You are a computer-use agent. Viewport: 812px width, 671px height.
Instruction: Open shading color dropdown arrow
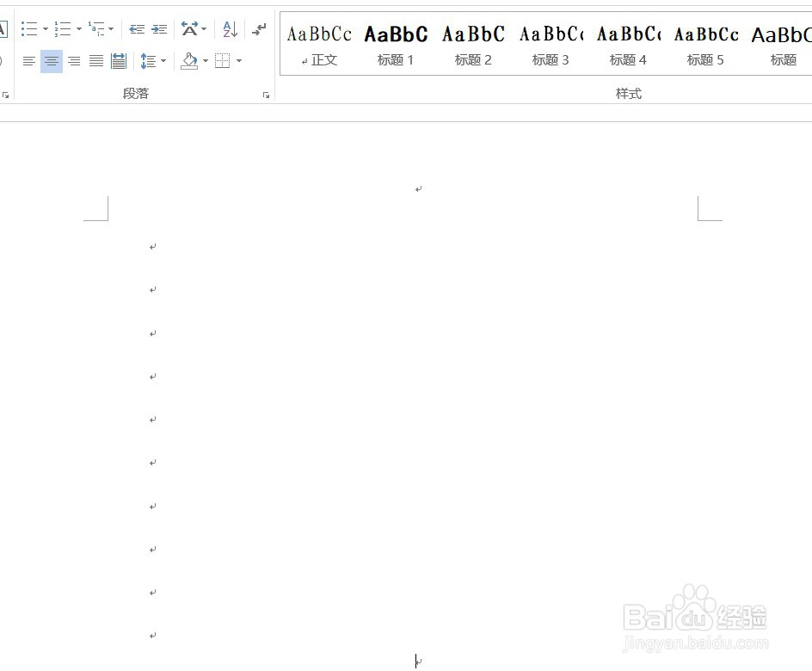[206, 61]
